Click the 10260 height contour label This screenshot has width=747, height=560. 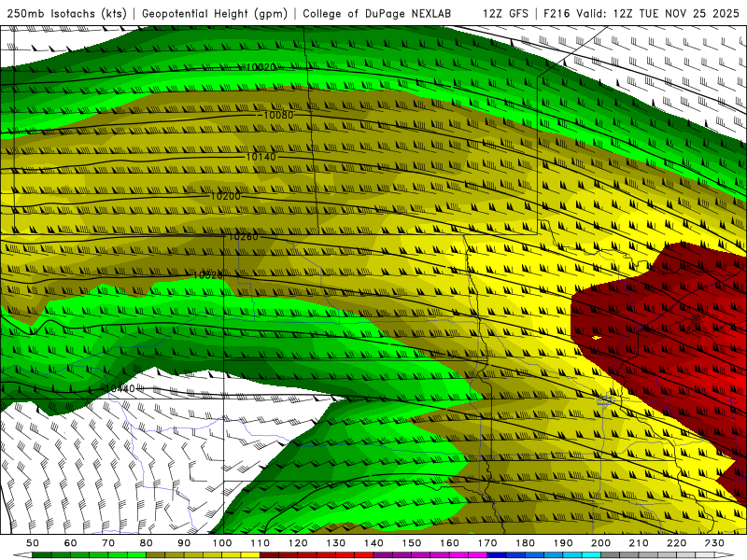(243, 236)
